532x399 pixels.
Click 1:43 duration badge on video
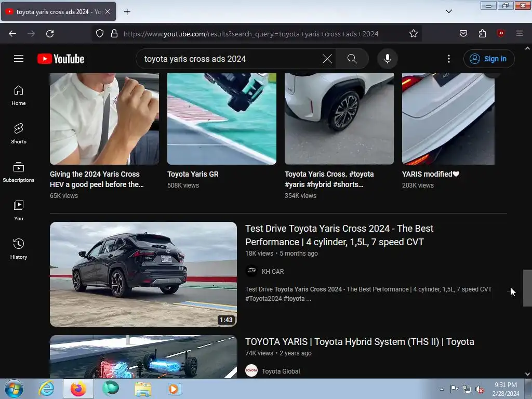(x=226, y=320)
